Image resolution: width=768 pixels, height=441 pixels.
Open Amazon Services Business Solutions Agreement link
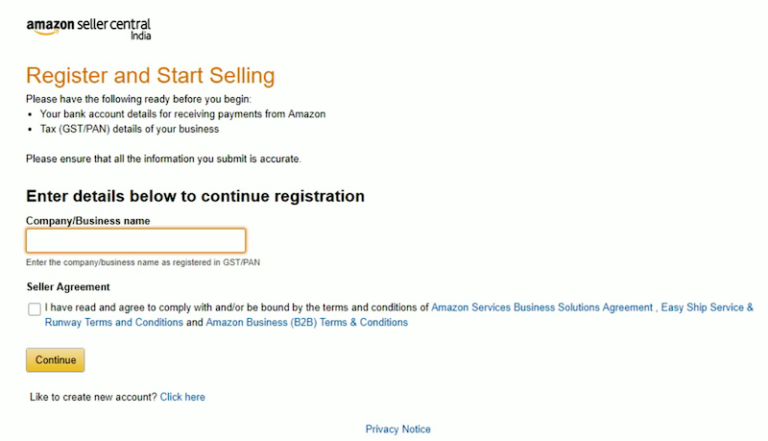(x=542, y=307)
